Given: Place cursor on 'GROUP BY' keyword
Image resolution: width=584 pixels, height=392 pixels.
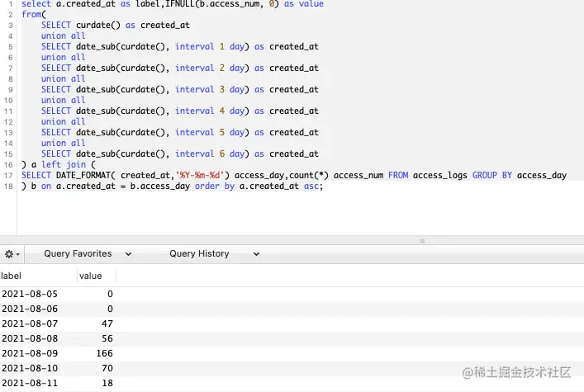Looking at the screenshot, I should pos(492,175).
